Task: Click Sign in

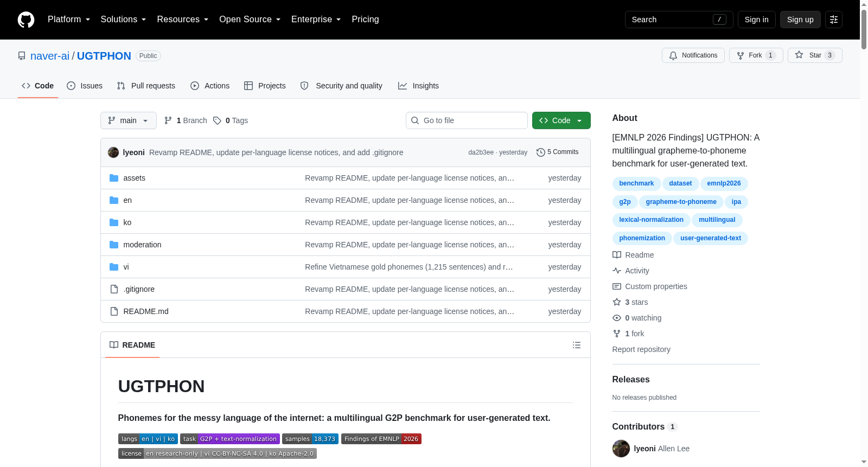Action: coord(756,20)
